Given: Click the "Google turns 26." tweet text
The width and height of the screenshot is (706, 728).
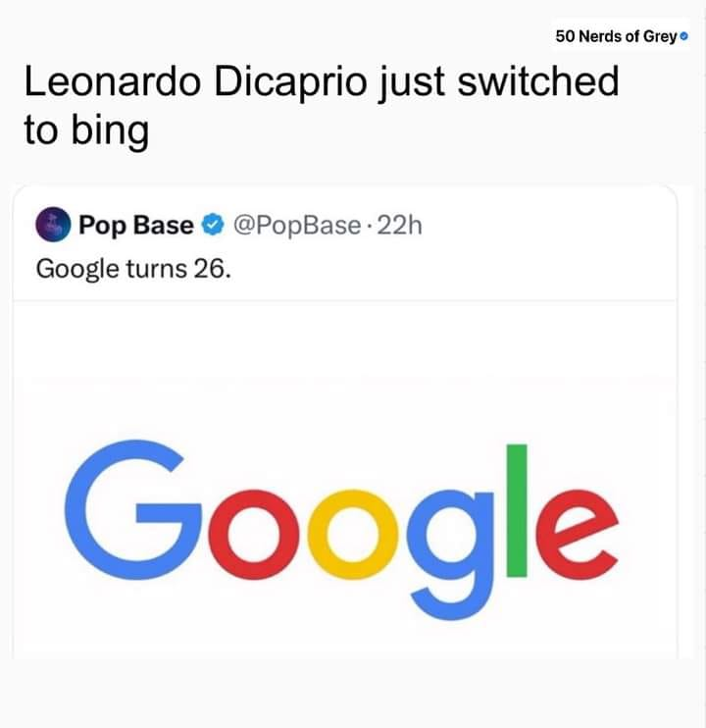Looking at the screenshot, I should [133, 269].
